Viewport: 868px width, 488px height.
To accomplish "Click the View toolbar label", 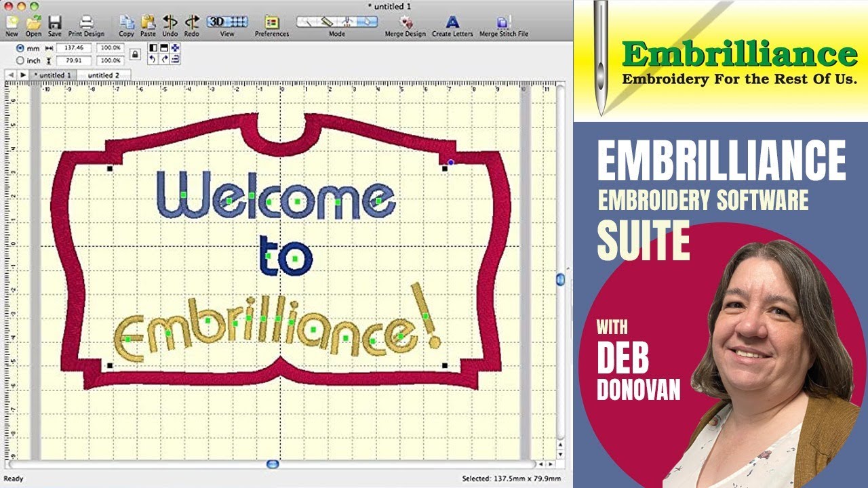I will pyautogui.click(x=227, y=34).
